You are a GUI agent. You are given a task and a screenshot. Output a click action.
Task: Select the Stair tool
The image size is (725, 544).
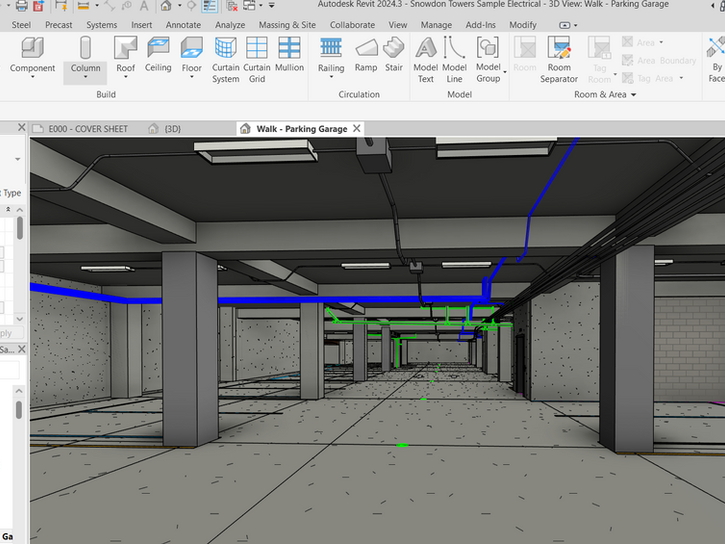click(x=394, y=54)
